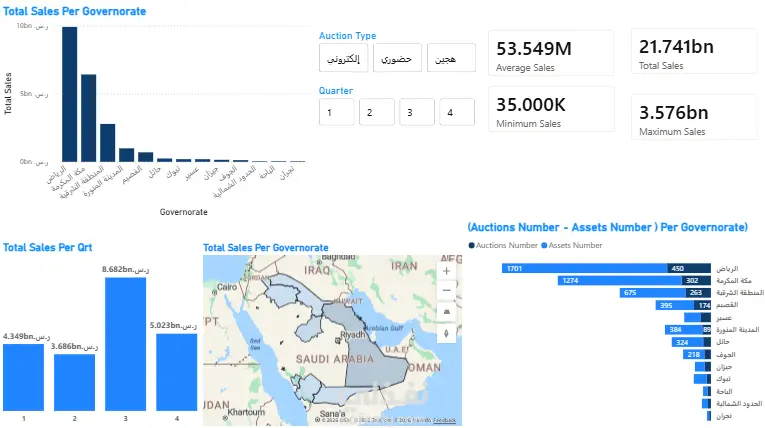Image resolution: width=765 pixels, height=428 pixels.
Task: Zoom out on the map
Action: click(447, 291)
